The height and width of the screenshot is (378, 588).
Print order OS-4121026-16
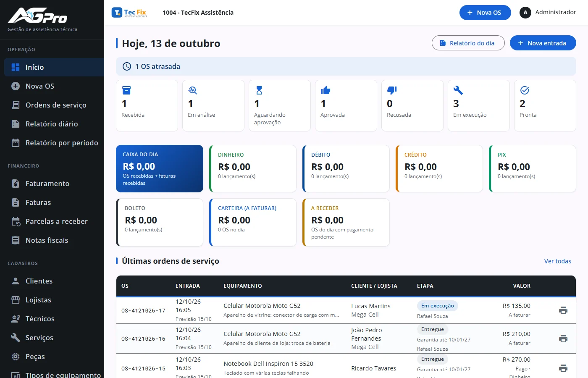pyautogui.click(x=563, y=339)
